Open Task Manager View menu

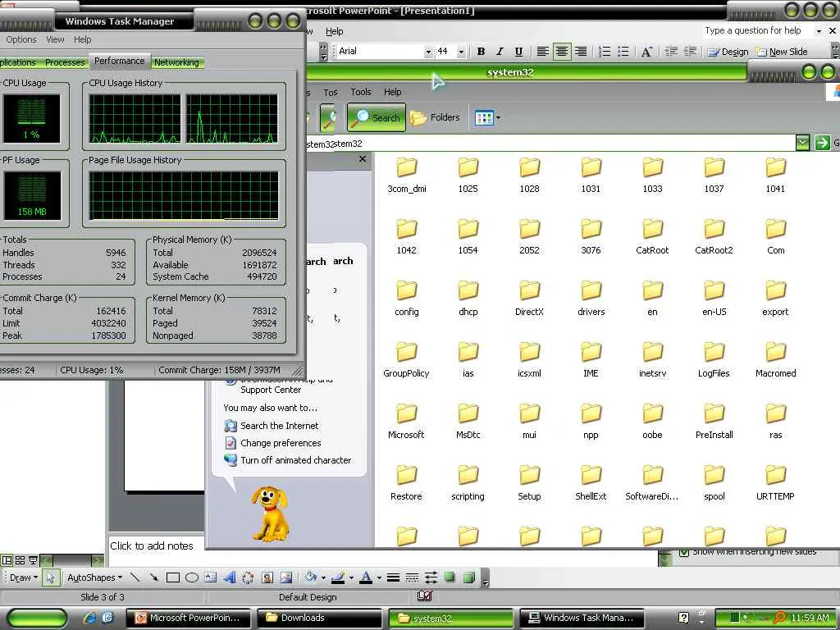pyautogui.click(x=55, y=39)
